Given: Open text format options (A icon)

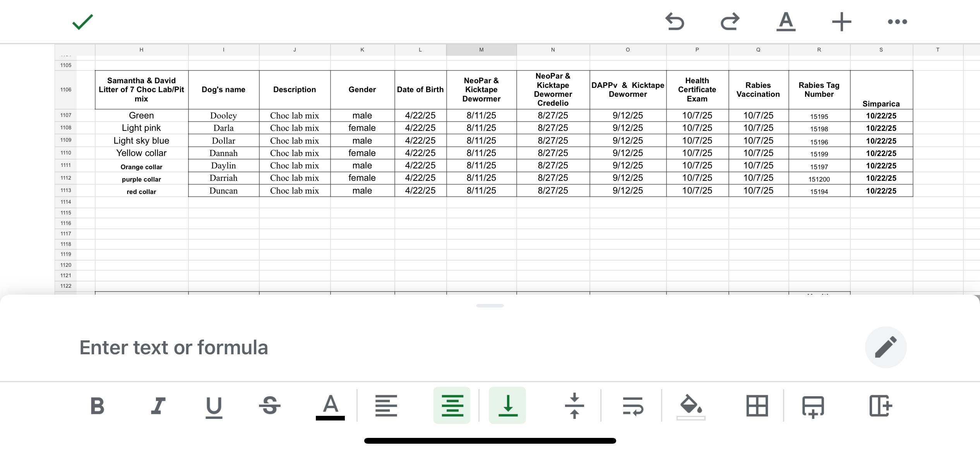Looking at the screenshot, I should (x=786, y=22).
